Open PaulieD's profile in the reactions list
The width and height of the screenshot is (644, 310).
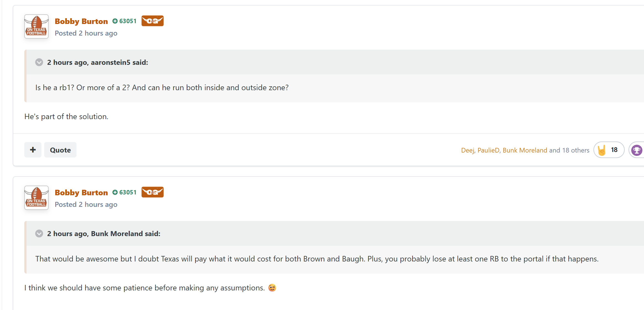[x=488, y=150]
